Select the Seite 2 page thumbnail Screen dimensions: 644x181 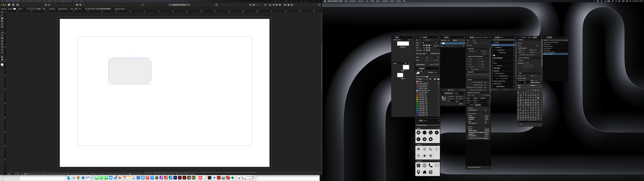click(x=400, y=75)
